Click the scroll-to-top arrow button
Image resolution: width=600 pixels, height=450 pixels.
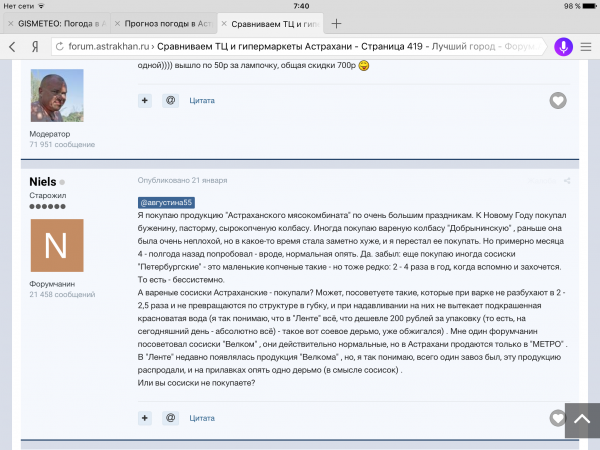click(x=582, y=420)
